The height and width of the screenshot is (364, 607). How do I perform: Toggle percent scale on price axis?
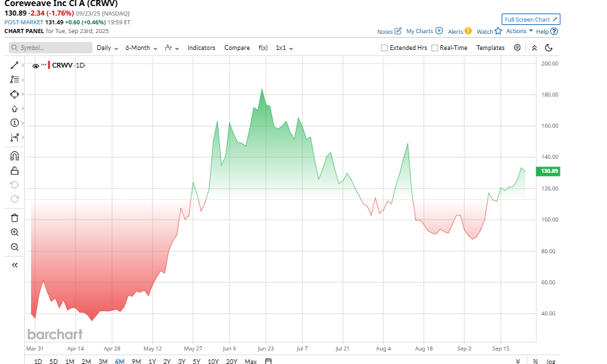pos(535,361)
